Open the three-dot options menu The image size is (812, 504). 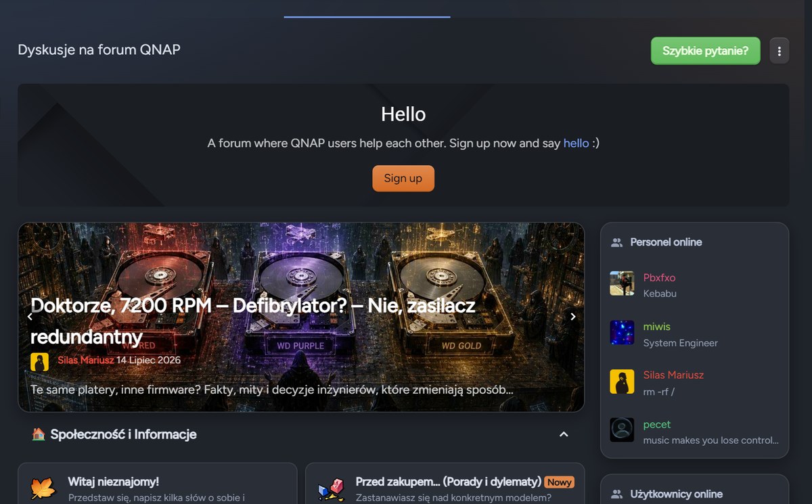[x=780, y=51]
